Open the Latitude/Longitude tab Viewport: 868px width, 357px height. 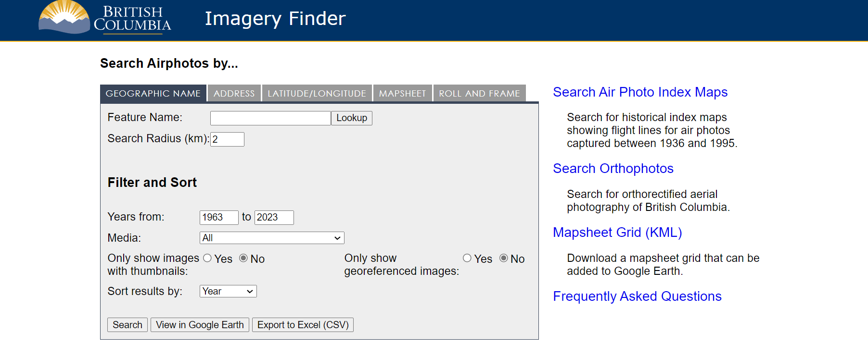tap(317, 93)
